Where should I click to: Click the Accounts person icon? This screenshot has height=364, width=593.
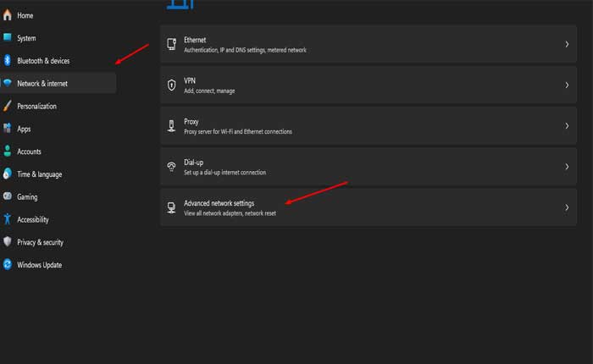tap(8, 152)
